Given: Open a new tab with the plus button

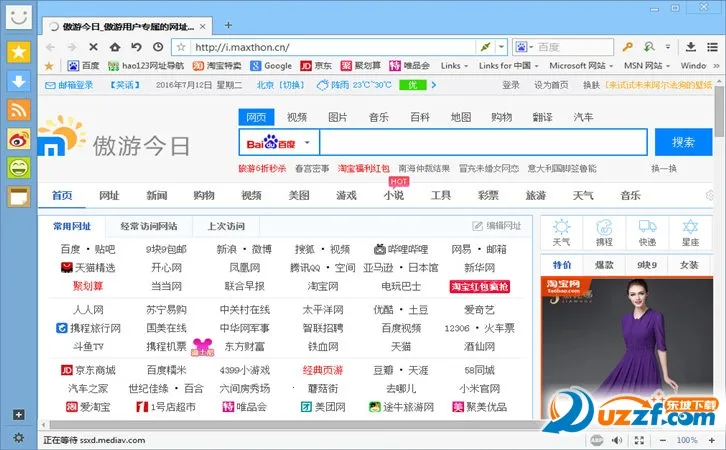Looking at the screenshot, I should tap(228, 25).
